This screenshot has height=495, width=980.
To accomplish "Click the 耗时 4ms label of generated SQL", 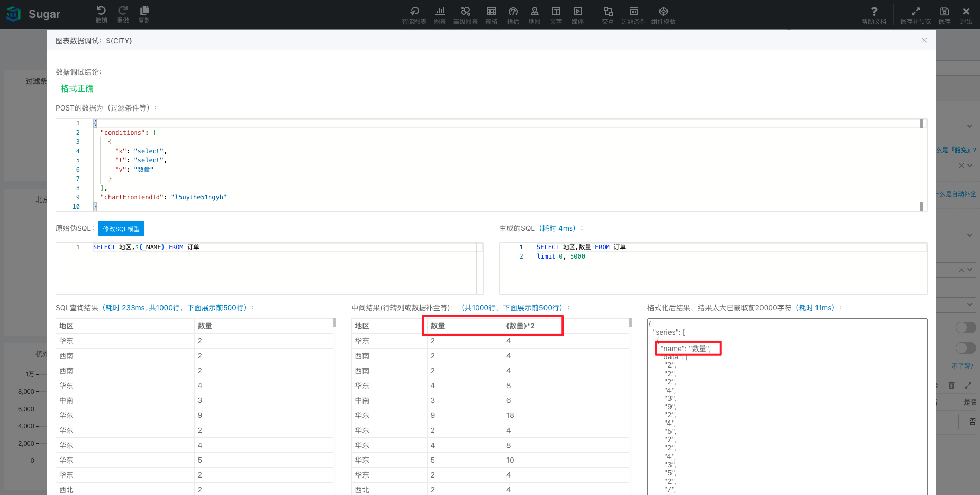I will tap(557, 228).
